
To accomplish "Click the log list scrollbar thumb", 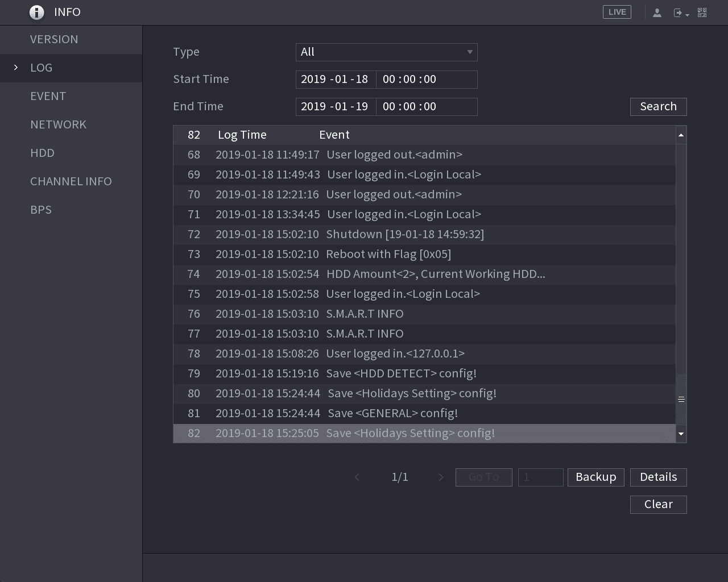I will [681, 399].
